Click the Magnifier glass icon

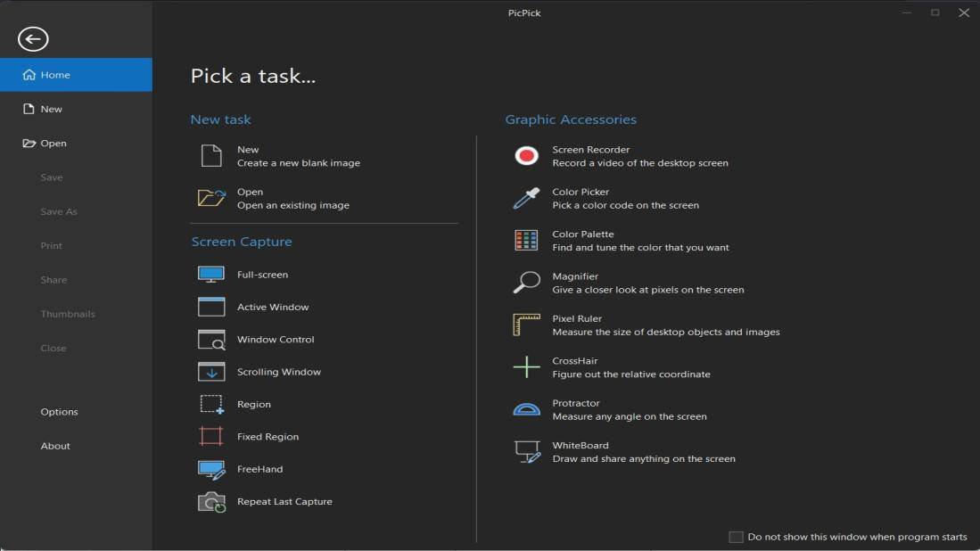[526, 283]
